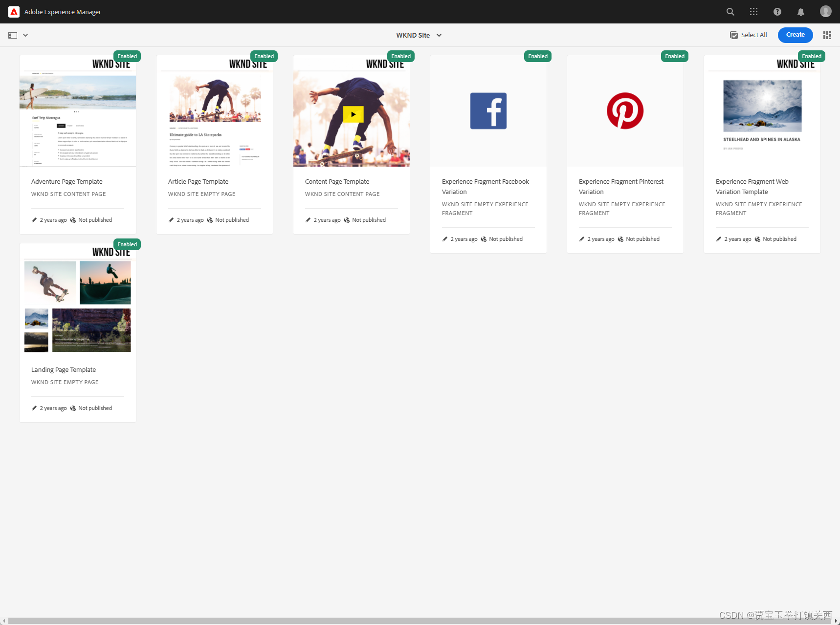Click Experience Fragment Facebook Variation title

(x=486, y=187)
